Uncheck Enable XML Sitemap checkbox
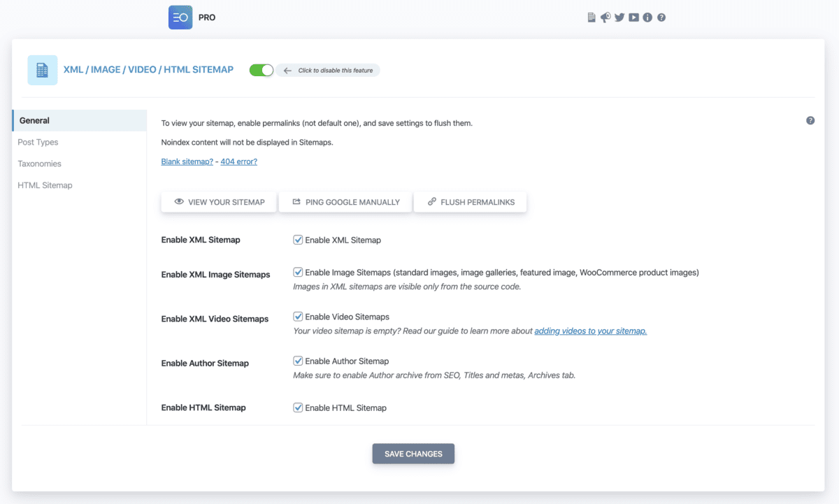Viewport: 839px width, 504px height. pos(298,240)
